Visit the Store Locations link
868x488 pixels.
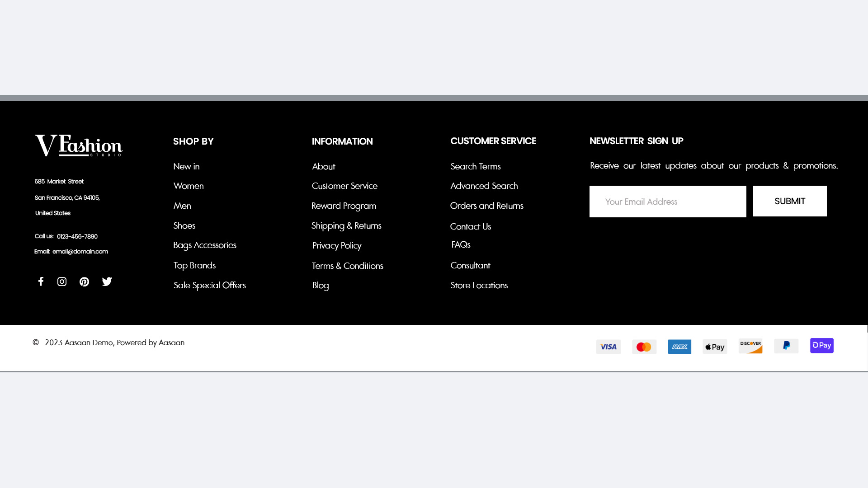point(479,285)
